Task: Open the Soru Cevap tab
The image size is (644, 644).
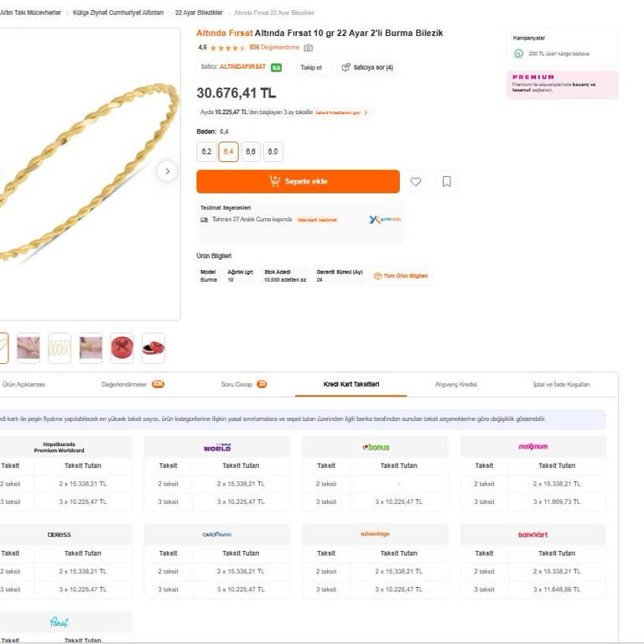Action: pyautogui.click(x=243, y=384)
